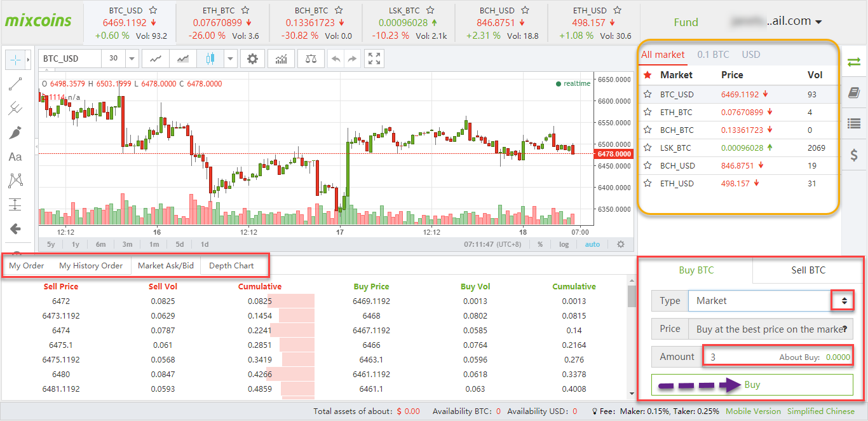
Task: Select the price range measure tool
Action: pyautogui.click(x=15, y=205)
